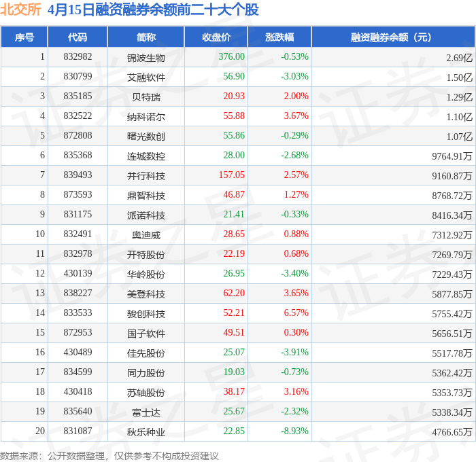Click balance value 1.07亿
The width and height of the screenshot is (476, 462).
(459, 137)
